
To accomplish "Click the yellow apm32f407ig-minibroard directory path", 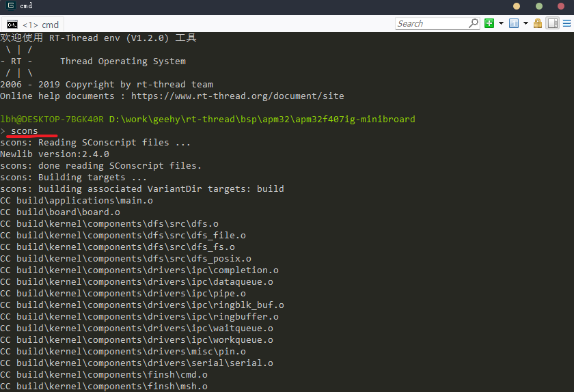I will point(262,120).
